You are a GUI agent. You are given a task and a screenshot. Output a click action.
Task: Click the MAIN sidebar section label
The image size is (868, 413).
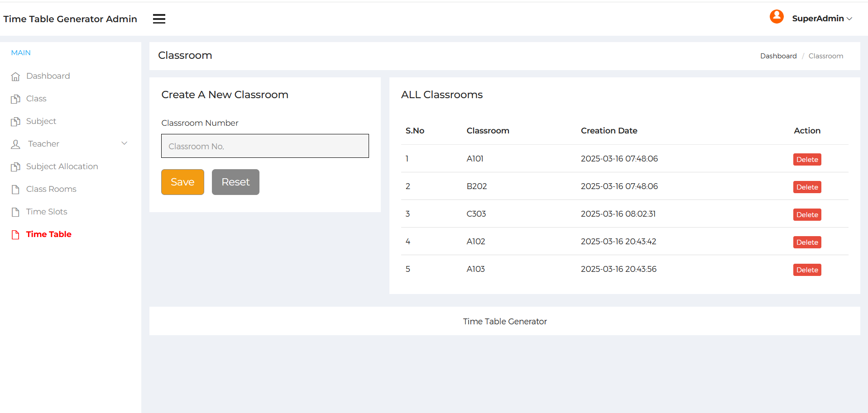(x=21, y=53)
